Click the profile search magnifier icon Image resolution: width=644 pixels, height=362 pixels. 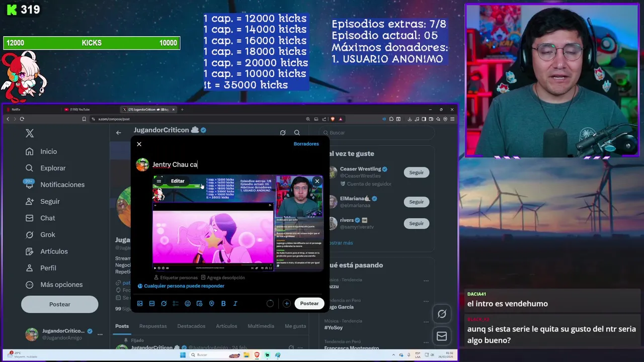(297, 133)
